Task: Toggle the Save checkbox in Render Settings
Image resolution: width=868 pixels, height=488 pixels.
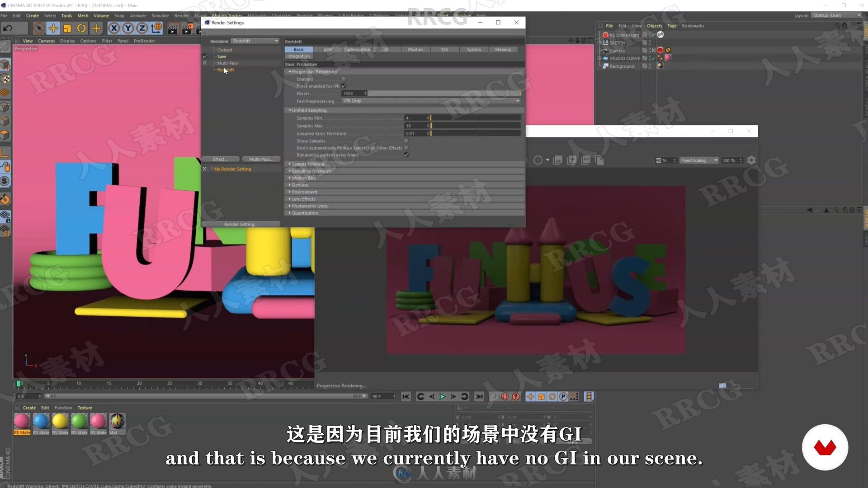Action: 205,56
